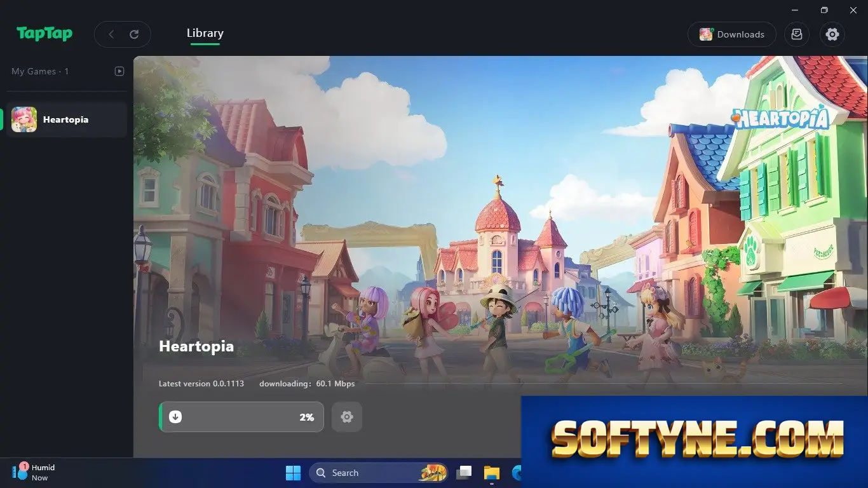Go back using the back arrow
The image size is (868, 488).
(x=111, y=34)
